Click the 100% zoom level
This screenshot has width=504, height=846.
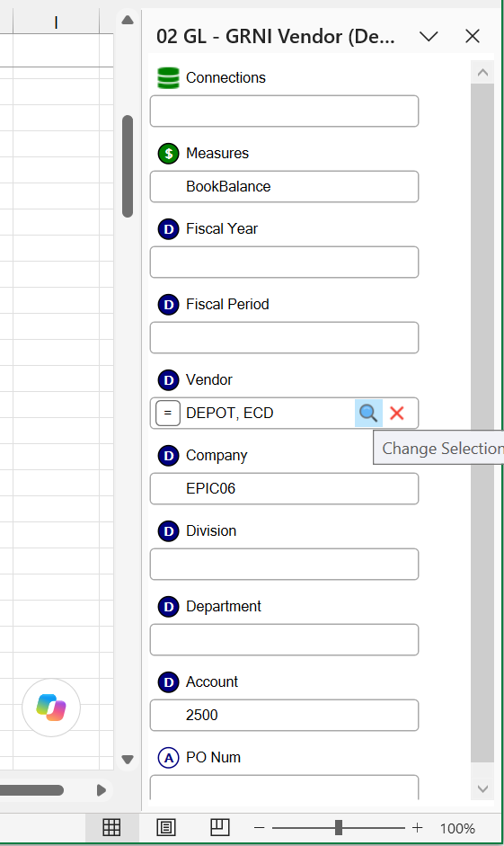point(457,828)
